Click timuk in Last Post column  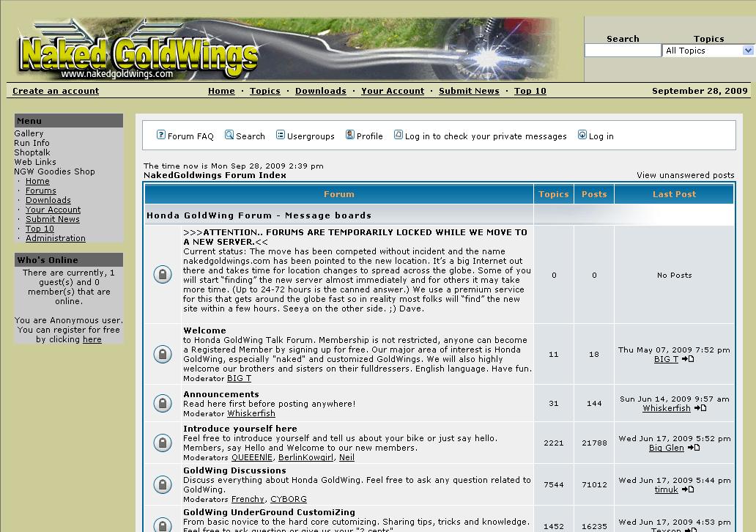pos(667,489)
